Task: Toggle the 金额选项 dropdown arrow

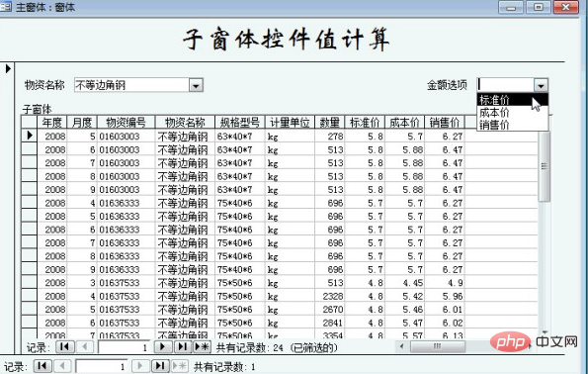Action: 541,86
